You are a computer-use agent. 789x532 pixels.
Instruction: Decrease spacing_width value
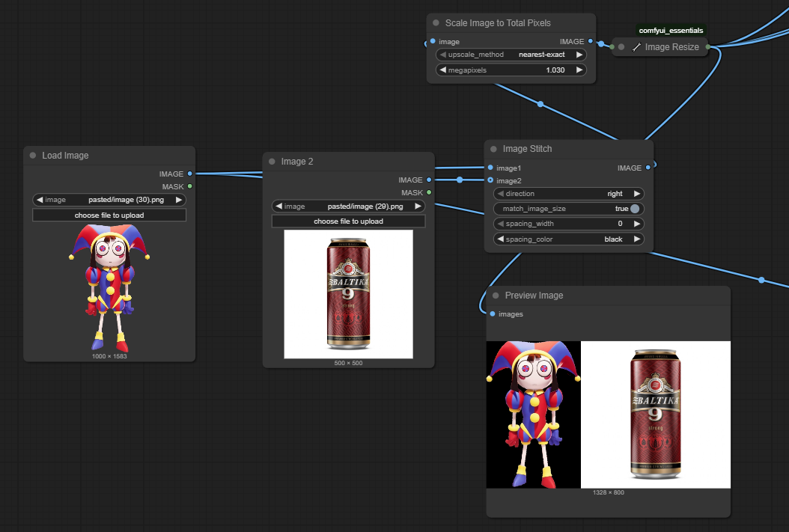click(x=501, y=224)
